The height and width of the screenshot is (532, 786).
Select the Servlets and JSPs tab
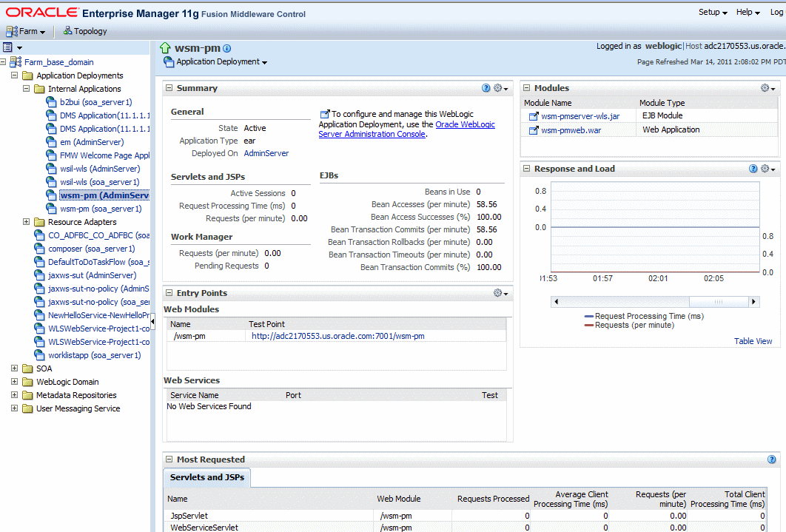click(206, 477)
